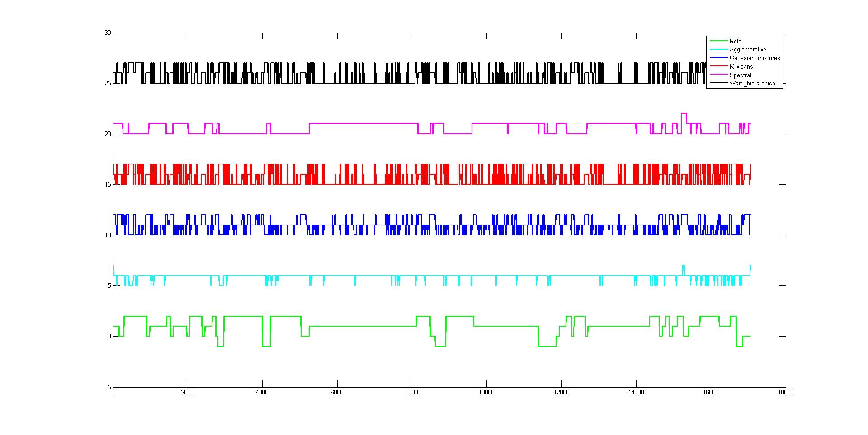Click the green line sample in legend

coord(718,41)
